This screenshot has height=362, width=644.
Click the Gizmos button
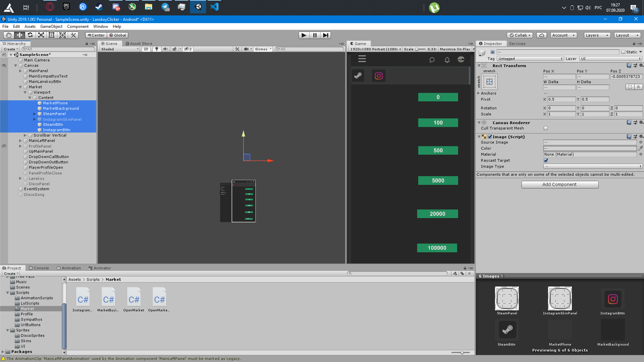[261, 49]
